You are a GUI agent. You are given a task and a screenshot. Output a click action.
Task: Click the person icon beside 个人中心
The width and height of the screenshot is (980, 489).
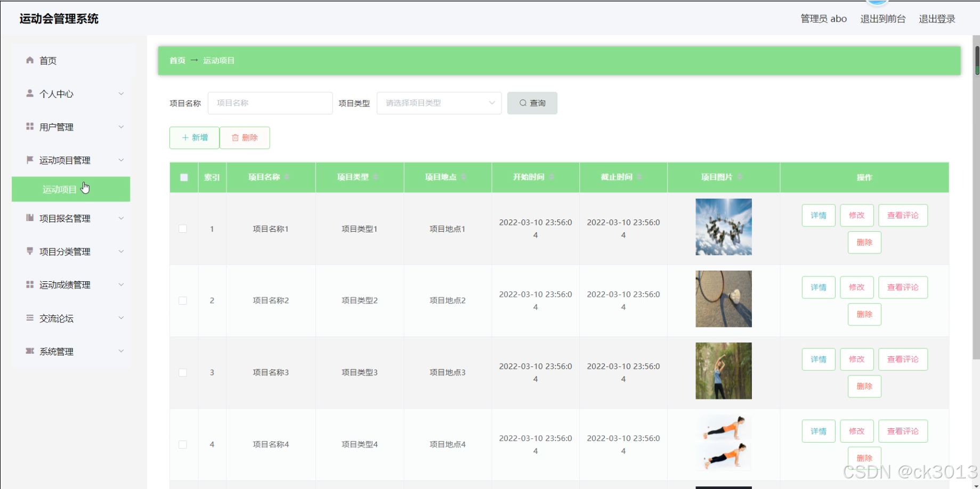coord(30,93)
